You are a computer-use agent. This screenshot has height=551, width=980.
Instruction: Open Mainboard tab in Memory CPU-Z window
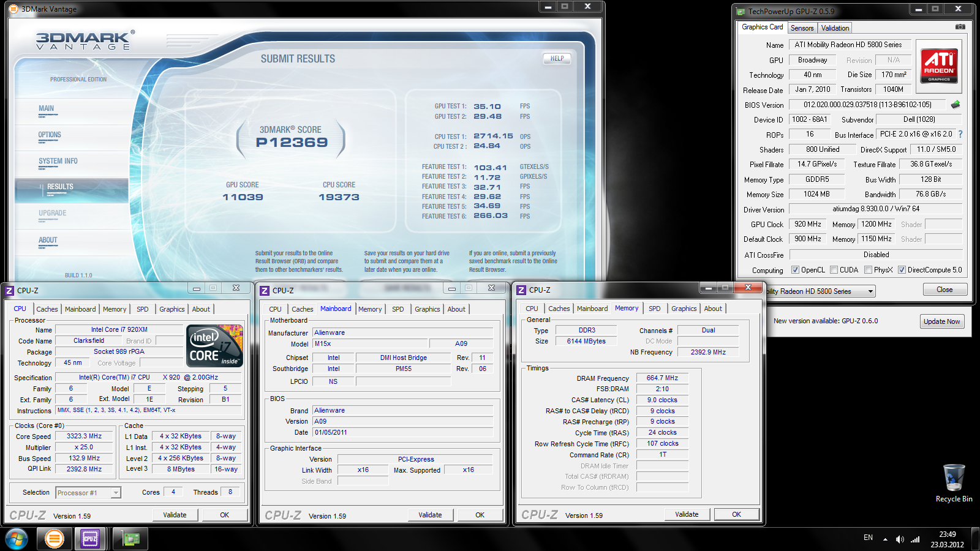592,309
